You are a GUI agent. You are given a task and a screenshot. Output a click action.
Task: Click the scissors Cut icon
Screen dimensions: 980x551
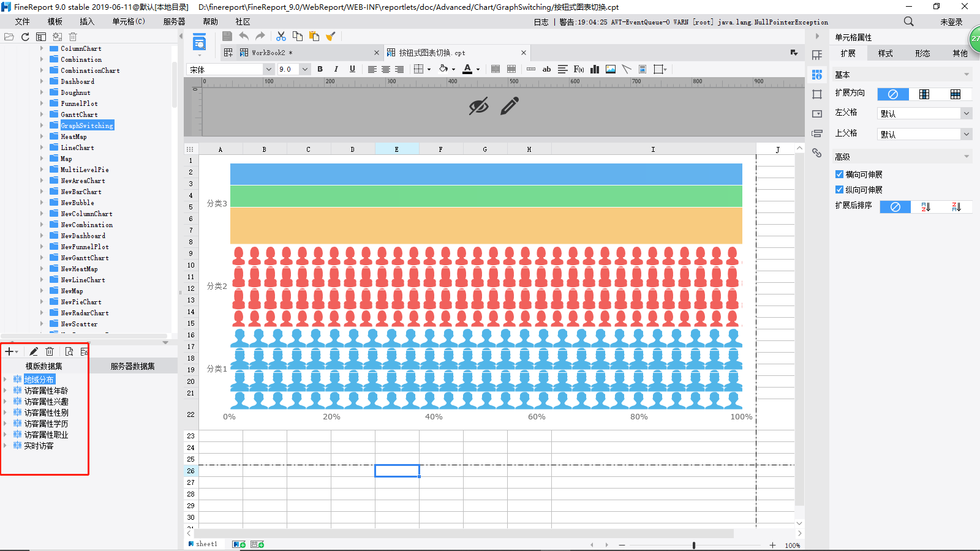(x=281, y=36)
